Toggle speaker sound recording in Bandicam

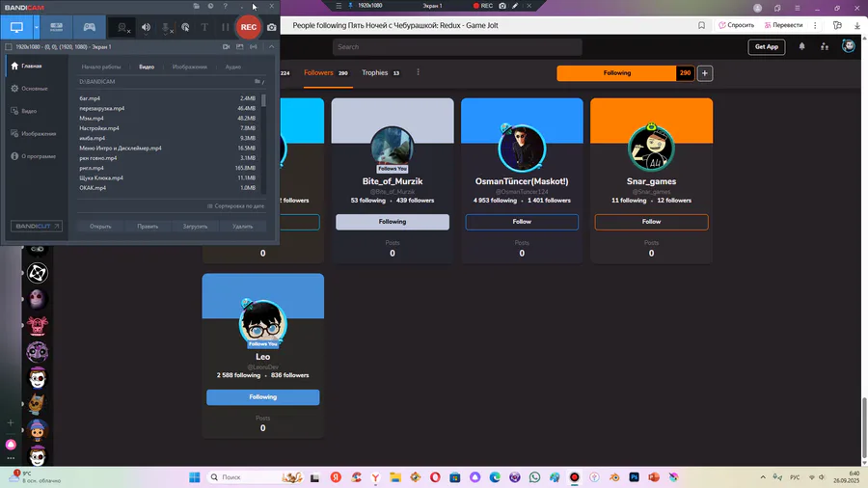click(x=146, y=27)
